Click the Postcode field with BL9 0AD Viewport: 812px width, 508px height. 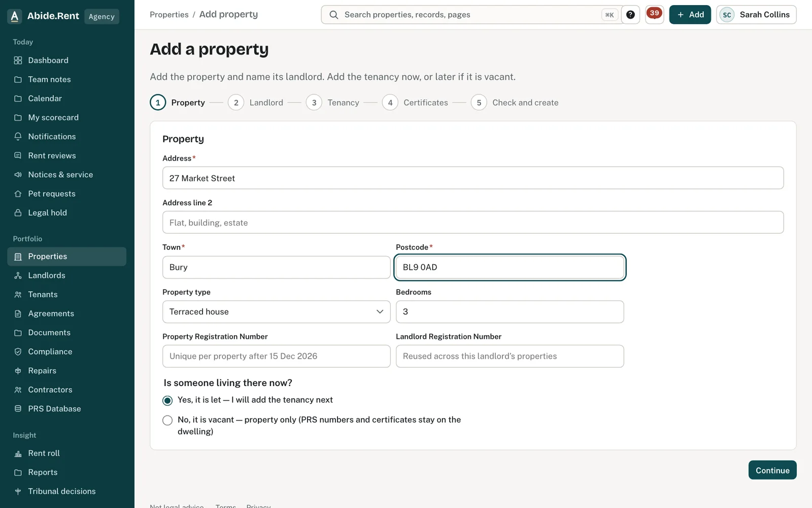[510, 267]
